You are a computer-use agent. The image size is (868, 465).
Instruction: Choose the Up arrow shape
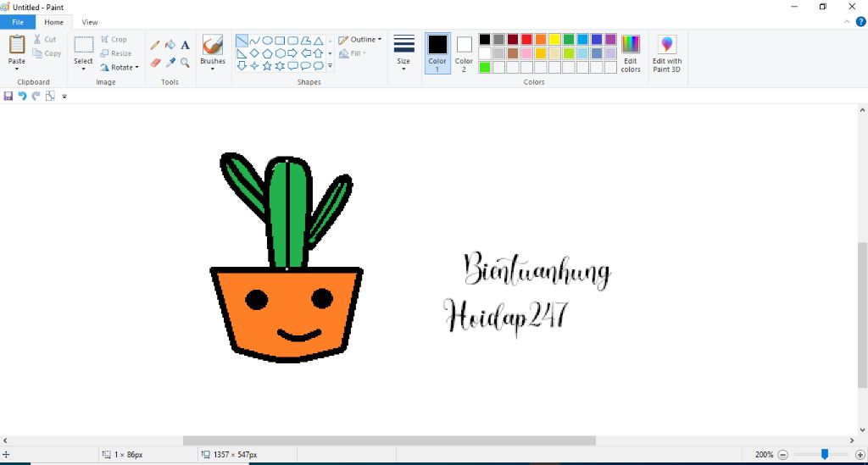[x=319, y=53]
